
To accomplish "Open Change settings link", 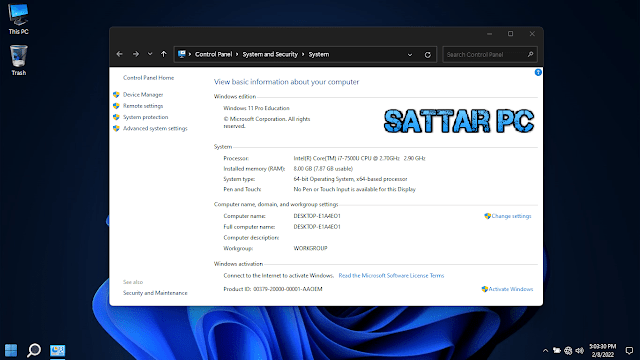I will (x=511, y=216).
